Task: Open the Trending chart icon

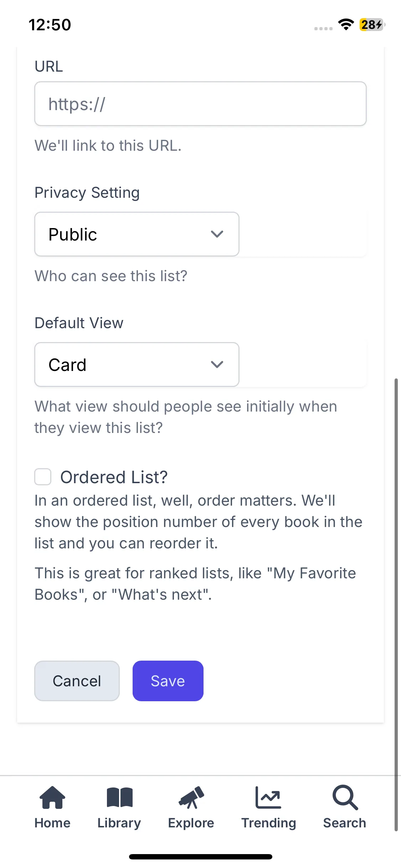Action: [268, 797]
